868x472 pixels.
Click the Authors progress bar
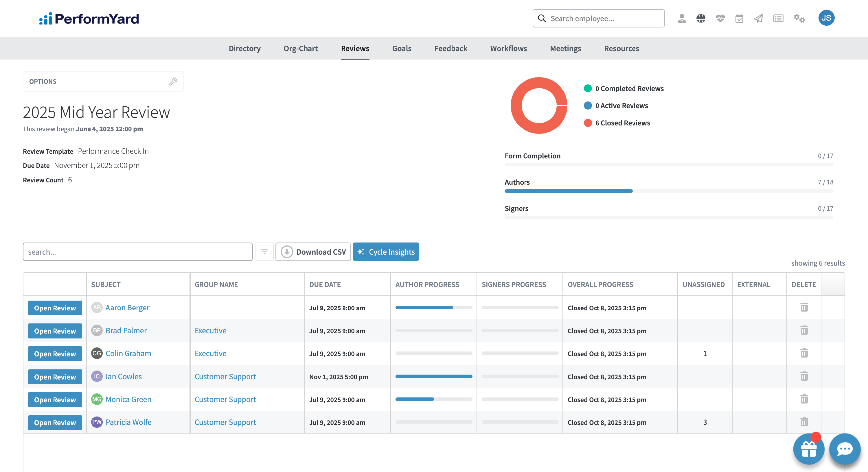click(x=669, y=191)
